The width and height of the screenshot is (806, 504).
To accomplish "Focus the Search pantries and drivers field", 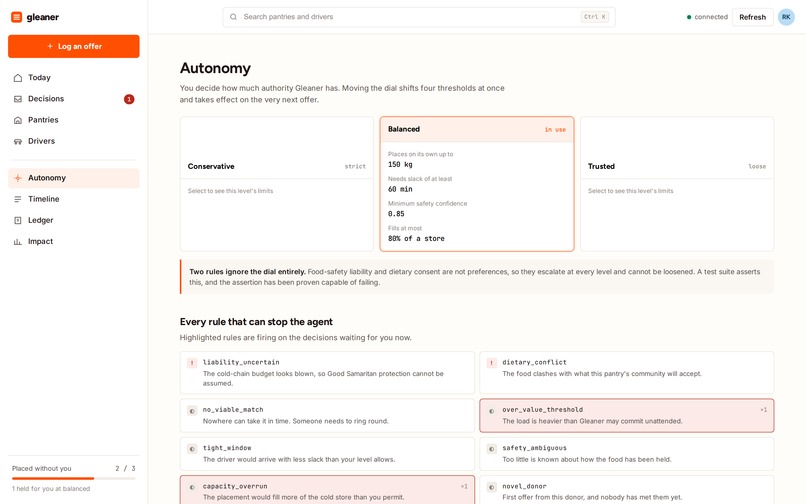I will coord(419,17).
